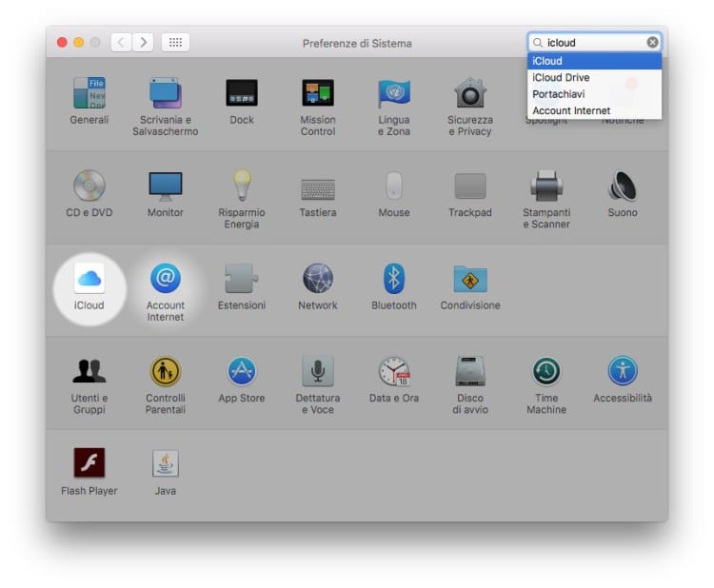Minimize window with the yellow button

pyautogui.click(x=79, y=42)
